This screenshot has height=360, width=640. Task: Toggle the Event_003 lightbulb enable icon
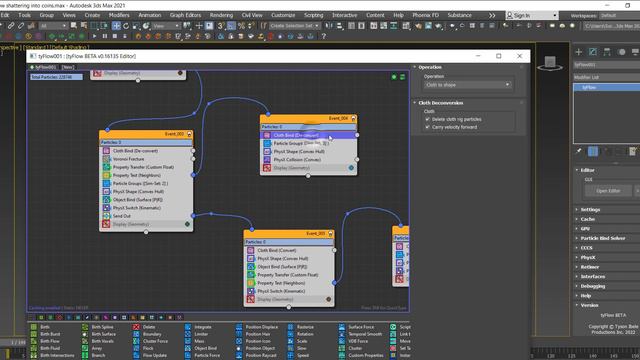point(189,134)
